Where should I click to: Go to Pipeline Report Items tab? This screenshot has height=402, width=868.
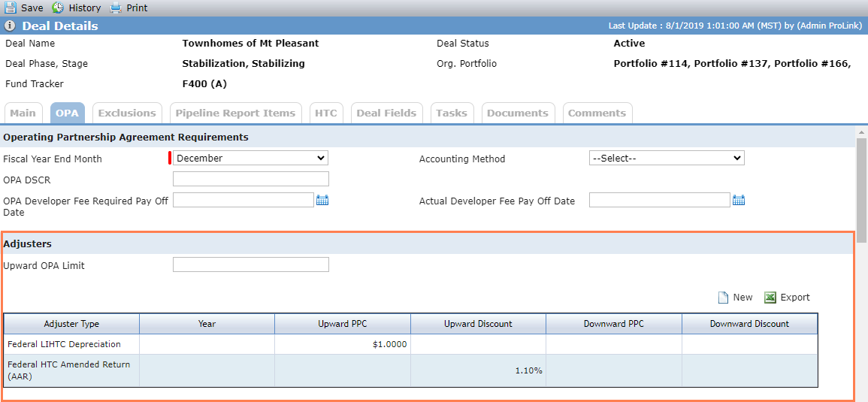point(235,113)
